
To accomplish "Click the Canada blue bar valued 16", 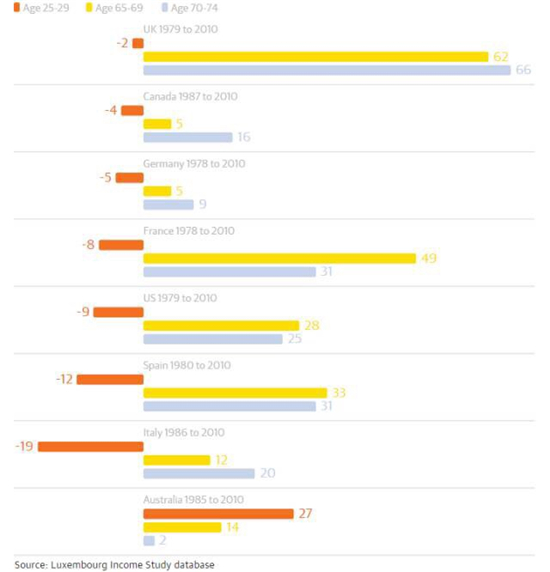I will [x=188, y=137].
